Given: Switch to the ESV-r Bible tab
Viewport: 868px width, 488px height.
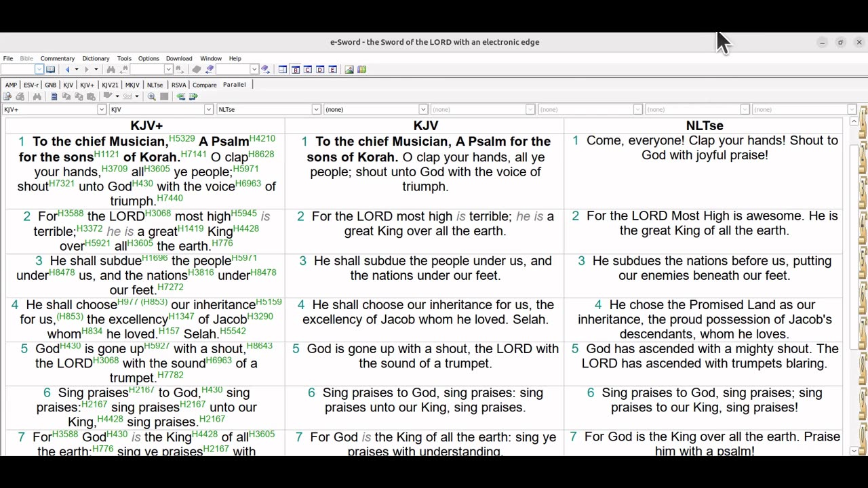Looking at the screenshot, I should 31,85.
